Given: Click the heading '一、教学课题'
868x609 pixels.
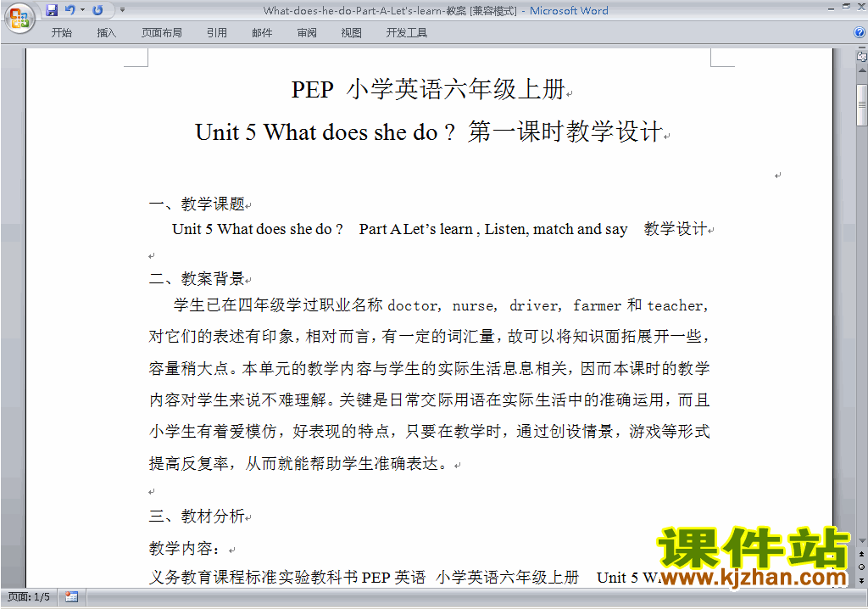Looking at the screenshot, I should click(197, 204).
